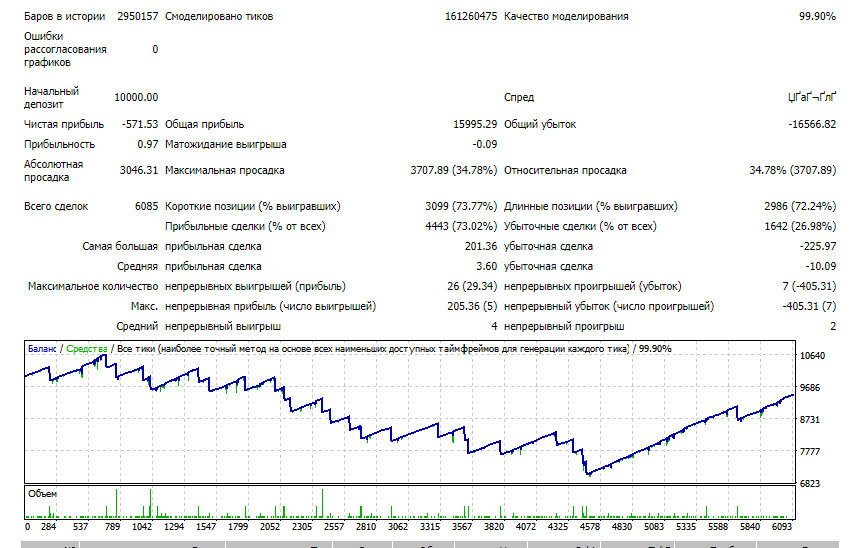Select the 'непрерывный выигрыш' label
The width and height of the screenshot is (857, 548).
(223, 326)
